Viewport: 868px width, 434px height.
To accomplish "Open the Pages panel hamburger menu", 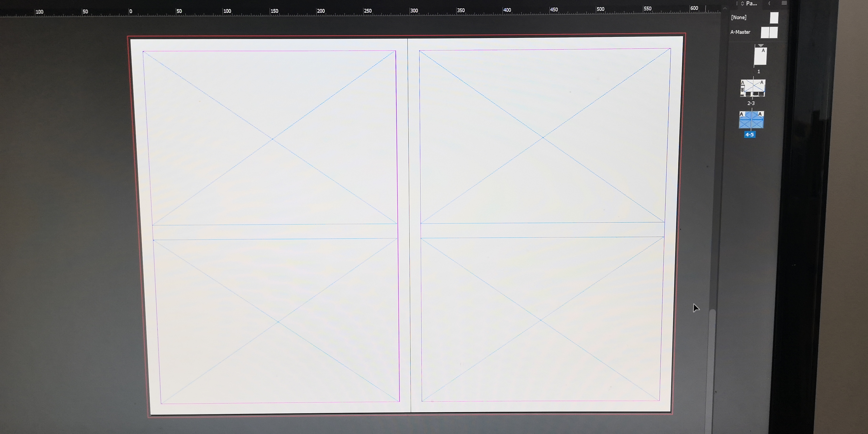I will tap(784, 3).
